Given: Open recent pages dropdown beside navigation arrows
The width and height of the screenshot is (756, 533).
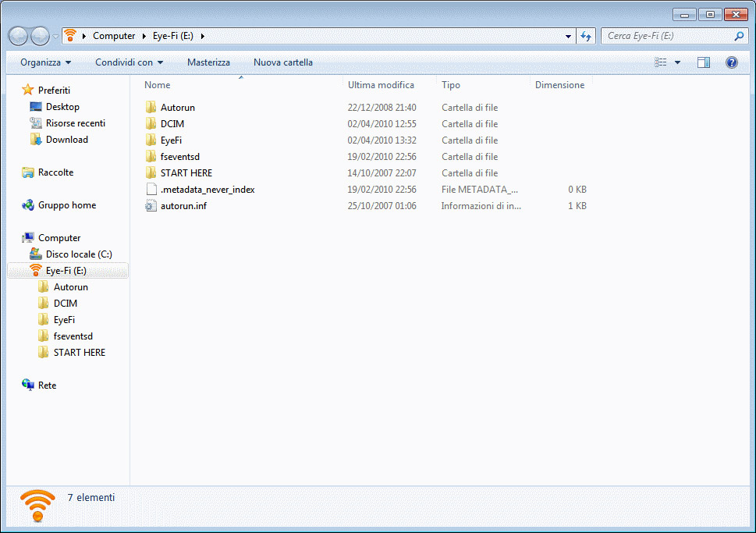Looking at the screenshot, I should (x=55, y=37).
